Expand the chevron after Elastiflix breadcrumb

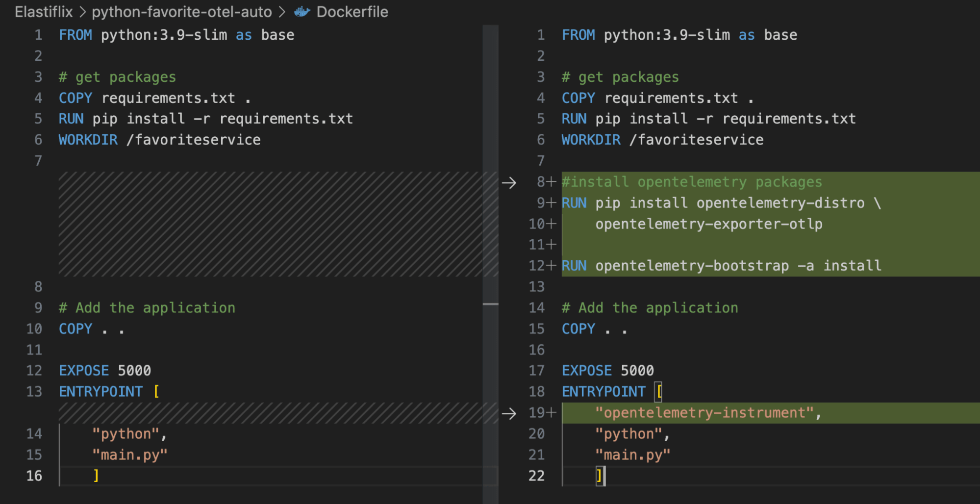(x=82, y=12)
